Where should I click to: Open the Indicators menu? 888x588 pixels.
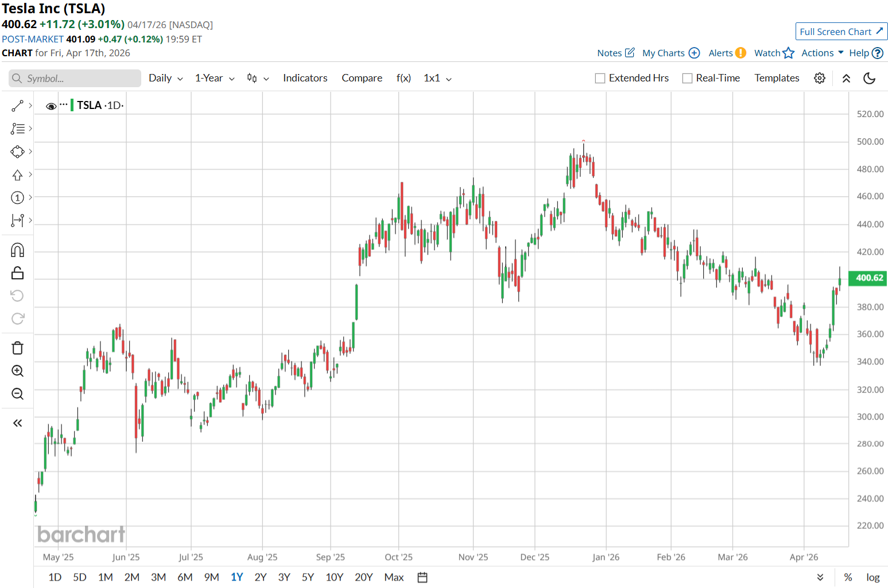click(305, 78)
